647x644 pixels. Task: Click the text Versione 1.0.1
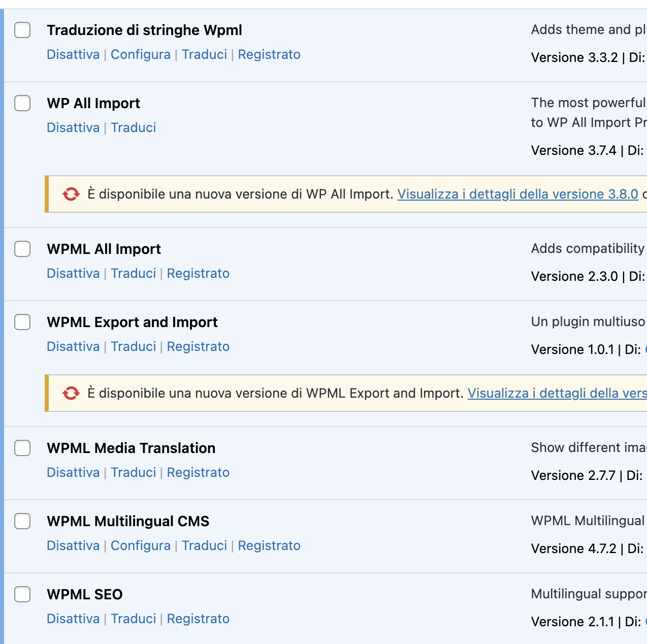pyautogui.click(x=572, y=349)
